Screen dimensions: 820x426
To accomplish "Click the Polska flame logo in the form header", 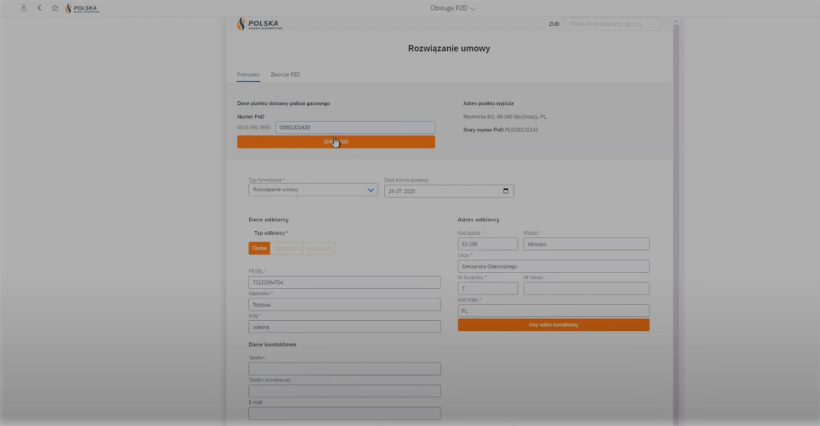I will (x=259, y=24).
